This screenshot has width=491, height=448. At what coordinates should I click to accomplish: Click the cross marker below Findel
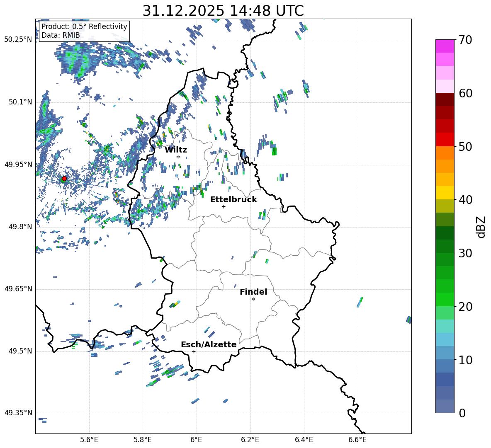point(253,299)
